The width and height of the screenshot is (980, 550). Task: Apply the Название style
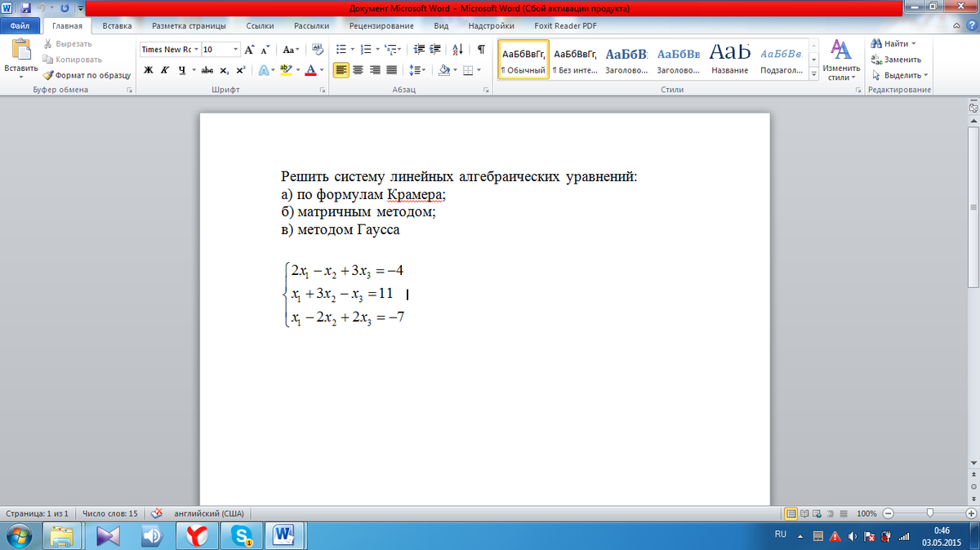(729, 60)
